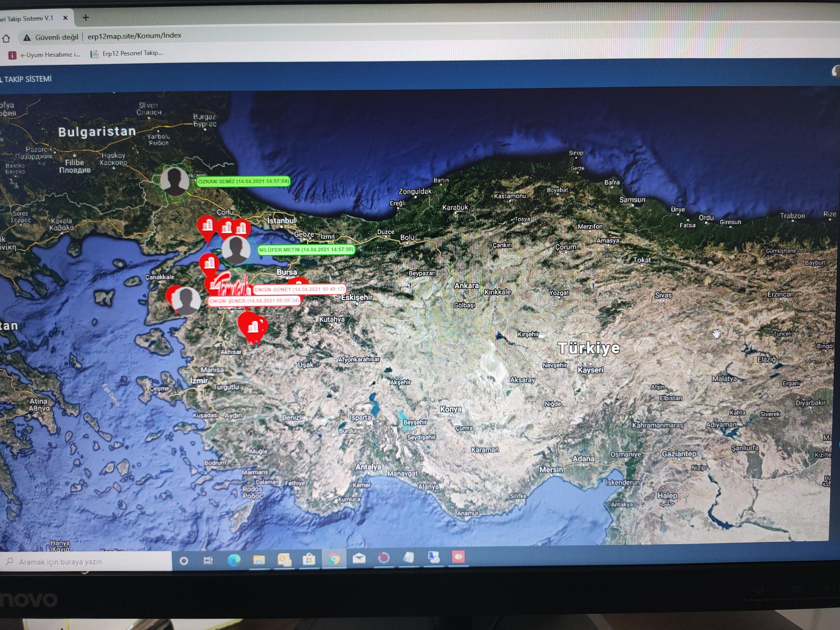Open Microsoft Edge from the taskbar

(234, 560)
